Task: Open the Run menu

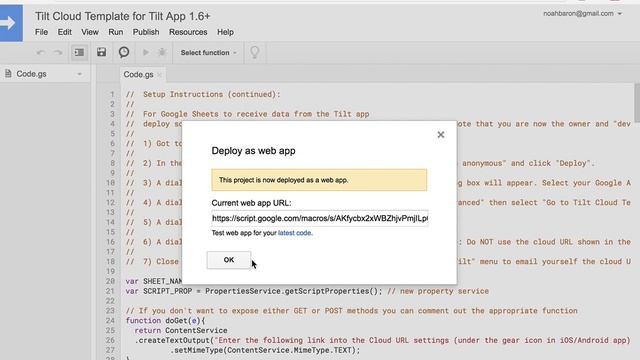Action: tap(116, 32)
